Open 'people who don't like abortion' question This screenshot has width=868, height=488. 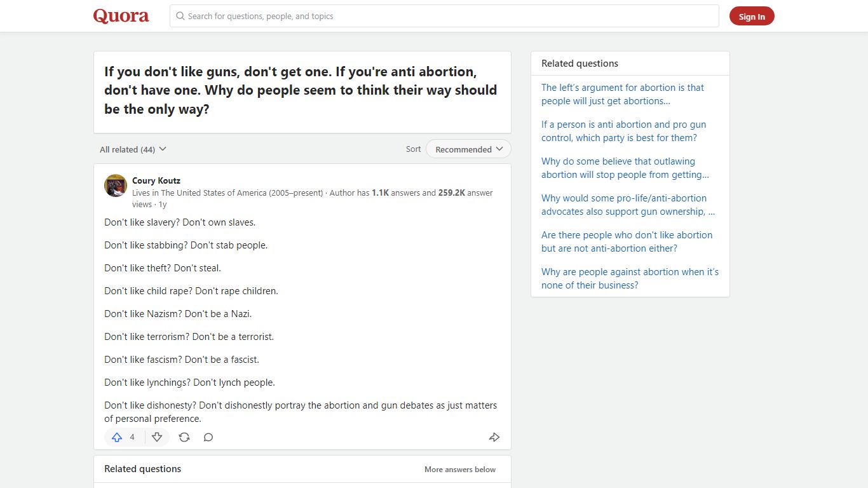tap(627, 241)
